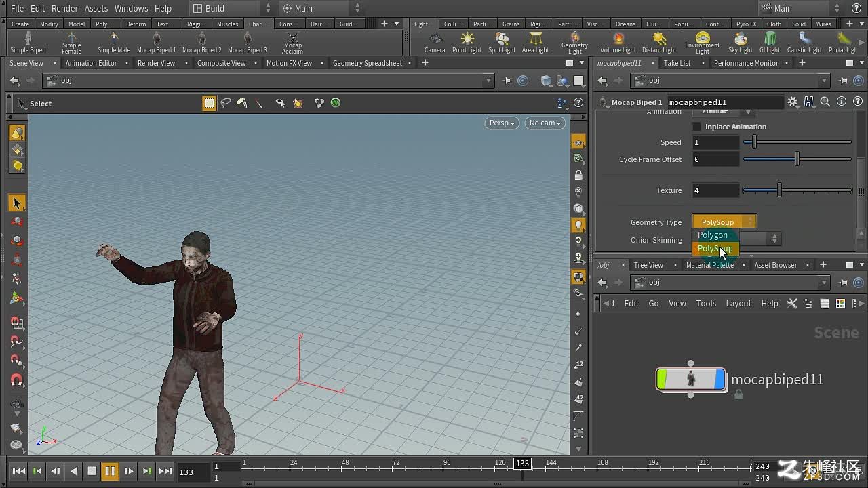Screen dimensions: 868x488
Task: Create a Volume Light
Action: (x=618, y=42)
